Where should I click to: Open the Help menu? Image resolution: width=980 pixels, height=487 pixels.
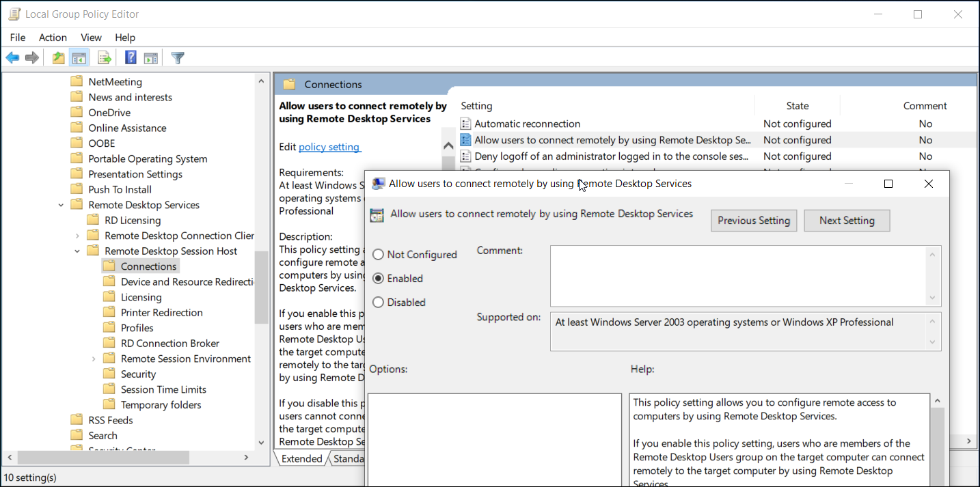pos(125,38)
